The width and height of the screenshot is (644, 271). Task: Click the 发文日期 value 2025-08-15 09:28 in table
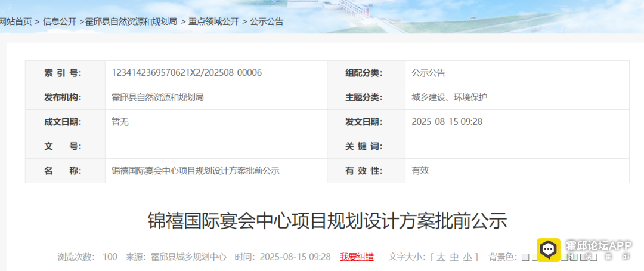click(447, 122)
